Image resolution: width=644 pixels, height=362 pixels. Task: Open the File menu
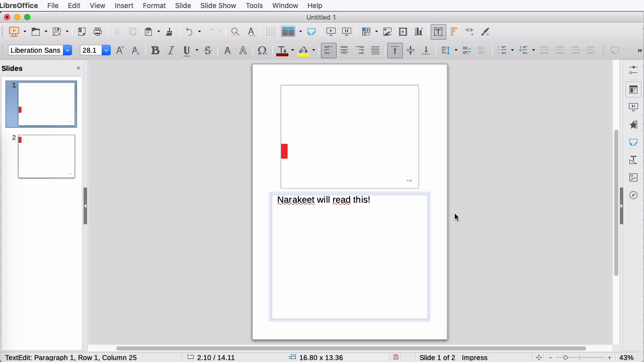coord(53,6)
